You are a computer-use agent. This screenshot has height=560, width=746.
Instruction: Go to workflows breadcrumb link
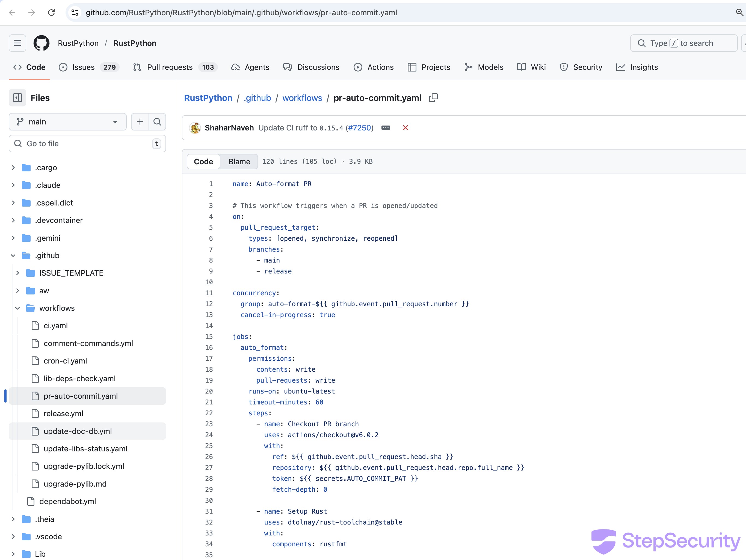302,98
